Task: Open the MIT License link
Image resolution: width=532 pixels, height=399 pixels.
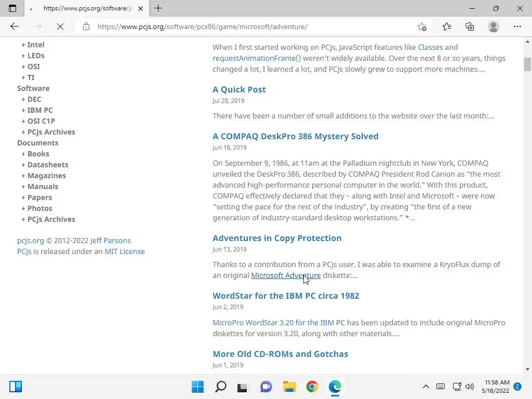Action: click(x=125, y=251)
